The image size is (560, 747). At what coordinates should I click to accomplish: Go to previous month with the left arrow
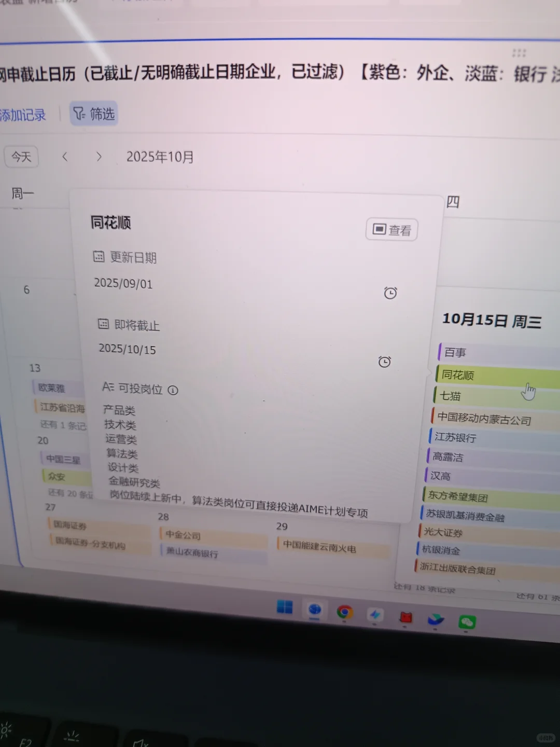pos(65,156)
